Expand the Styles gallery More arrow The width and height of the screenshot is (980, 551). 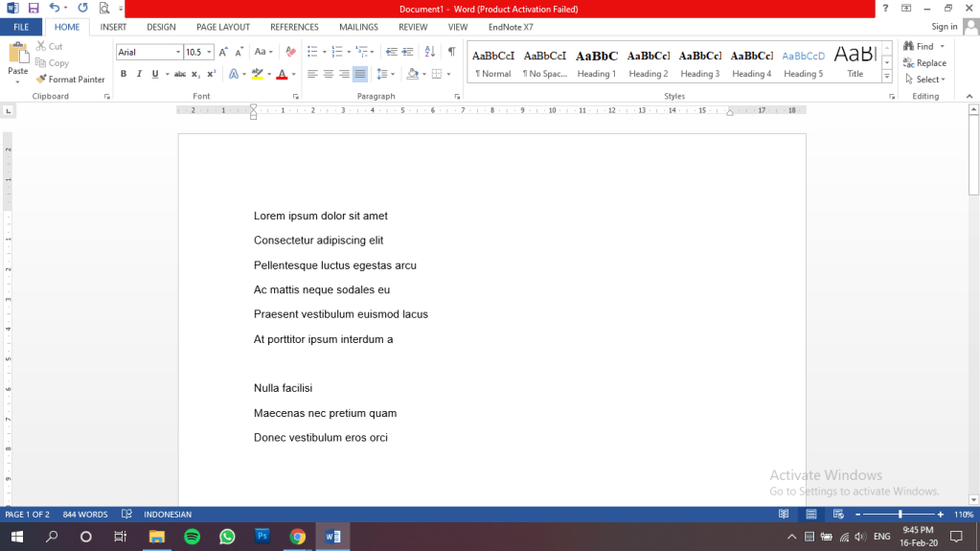point(886,77)
